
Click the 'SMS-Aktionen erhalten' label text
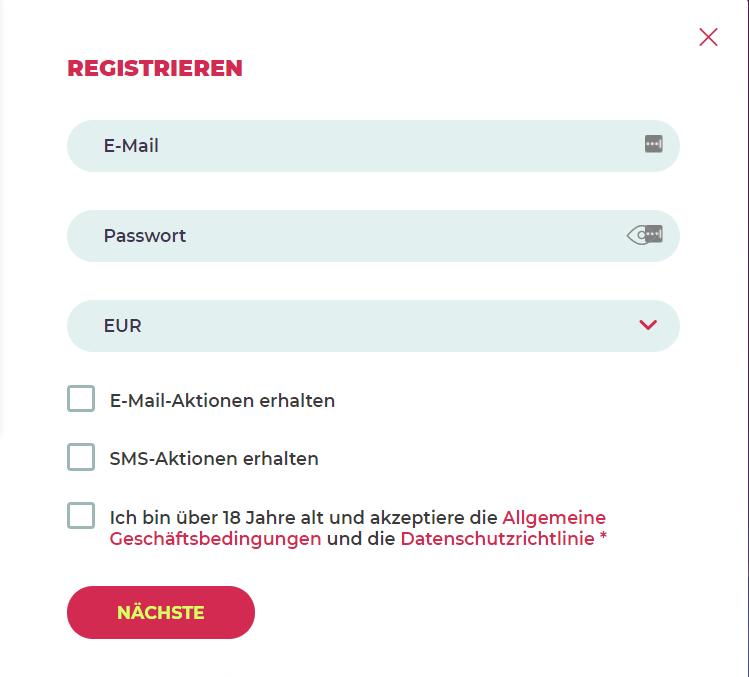pyautogui.click(x=214, y=460)
